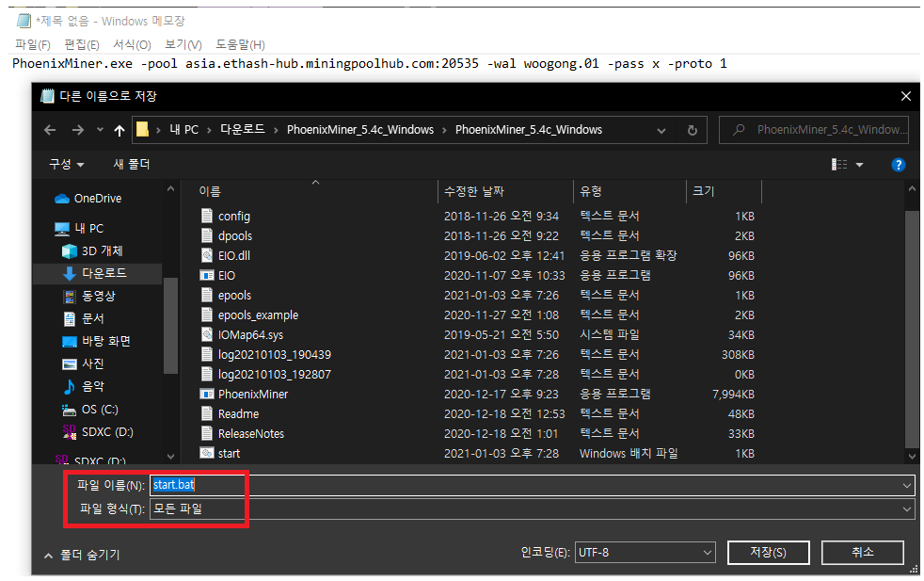Sort by 수정한 날짜 column header
This screenshot has height=581, width=924.
coord(474,191)
